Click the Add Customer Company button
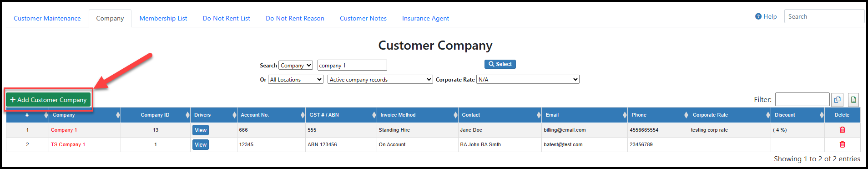Screen dimensions: 868x169 (x=48, y=100)
